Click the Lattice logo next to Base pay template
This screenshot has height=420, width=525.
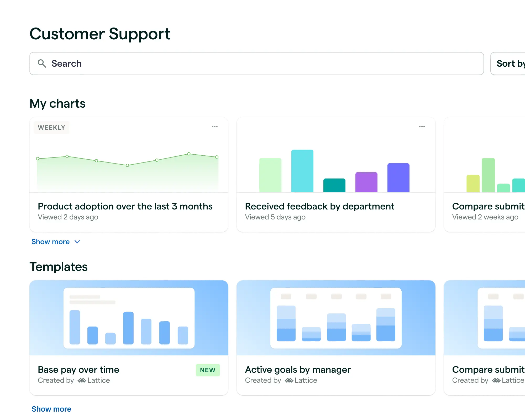pyautogui.click(x=82, y=380)
